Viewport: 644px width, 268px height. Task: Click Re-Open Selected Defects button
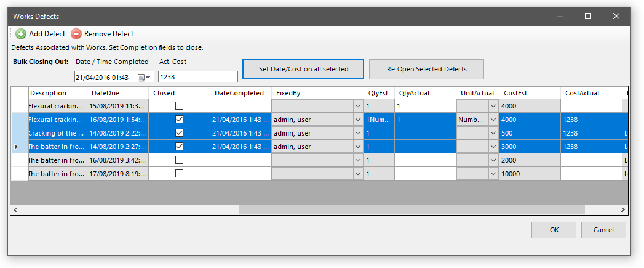(426, 69)
